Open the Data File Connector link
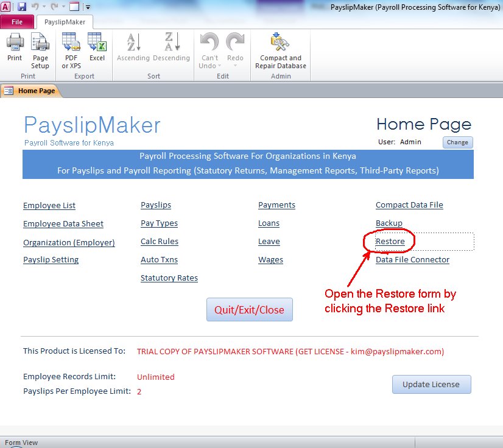 pyautogui.click(x=412, y=260)
